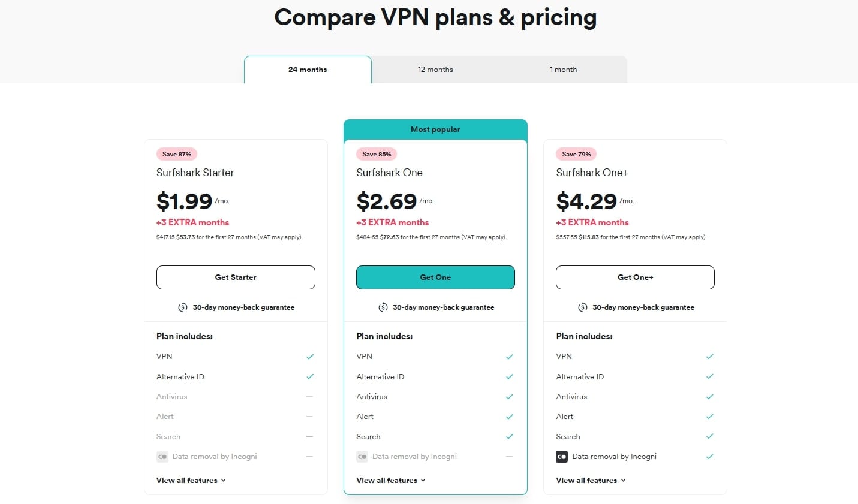Expand View all features for Surfshark One+
This screenshot has height=504, width=858.
(x=591, y=481)
